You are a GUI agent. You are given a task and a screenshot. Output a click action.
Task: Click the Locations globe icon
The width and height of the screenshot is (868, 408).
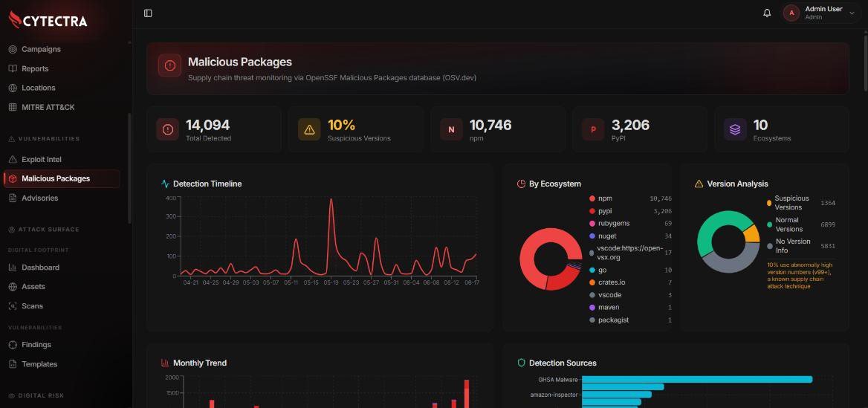(13, 88)
